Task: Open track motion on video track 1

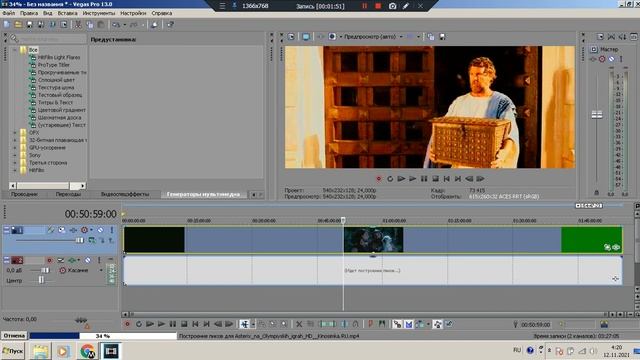Action: [62, 230]
